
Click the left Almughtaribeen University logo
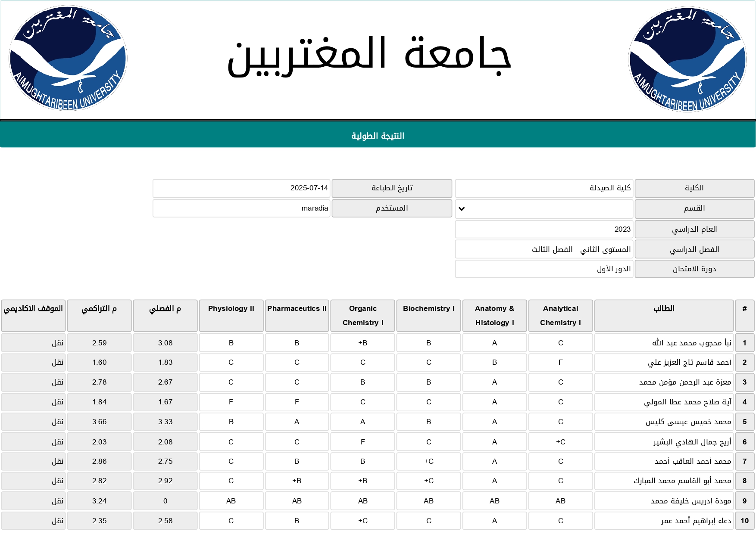68,58
